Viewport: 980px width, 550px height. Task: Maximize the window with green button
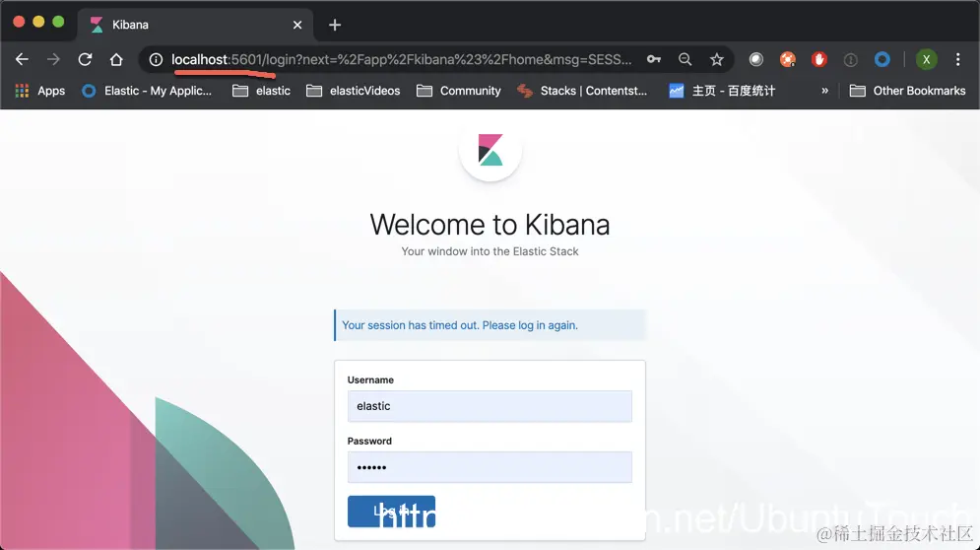tap(58, 22)
